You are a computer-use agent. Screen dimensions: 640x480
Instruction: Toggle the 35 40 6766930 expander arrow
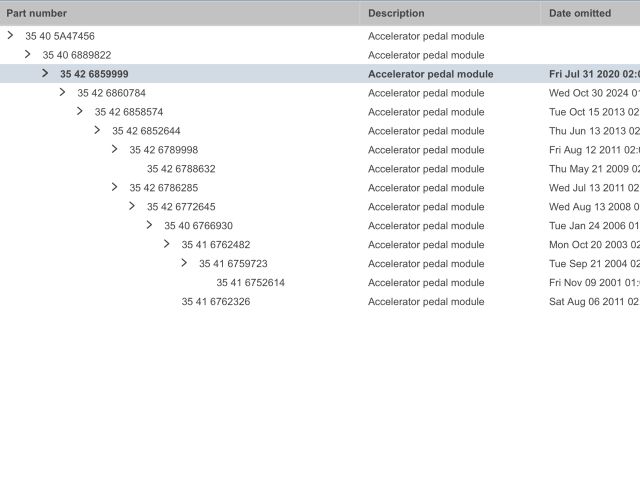click(x=149, y=225)
